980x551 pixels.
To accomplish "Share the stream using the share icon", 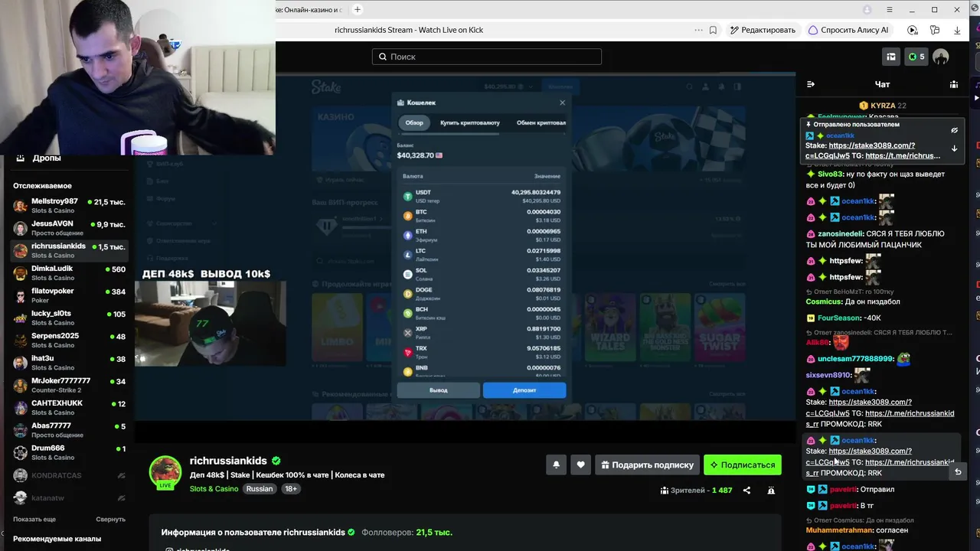I will [746, 491].
